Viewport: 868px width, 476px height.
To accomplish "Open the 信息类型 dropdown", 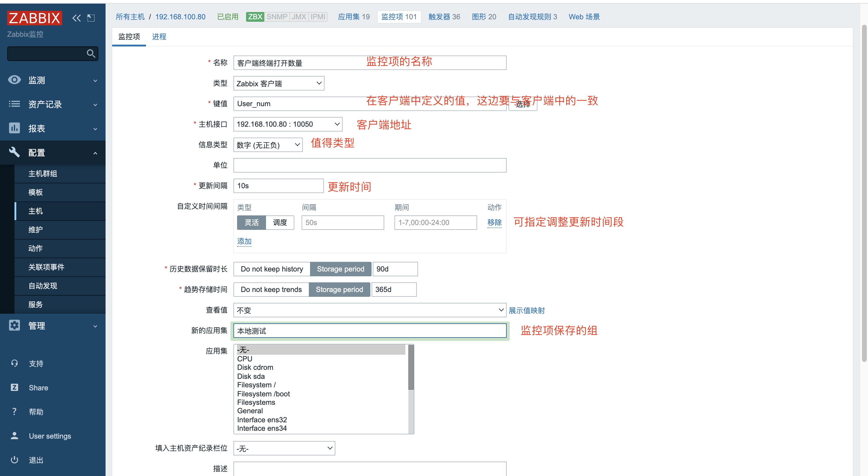I will [x=268, y=144].
